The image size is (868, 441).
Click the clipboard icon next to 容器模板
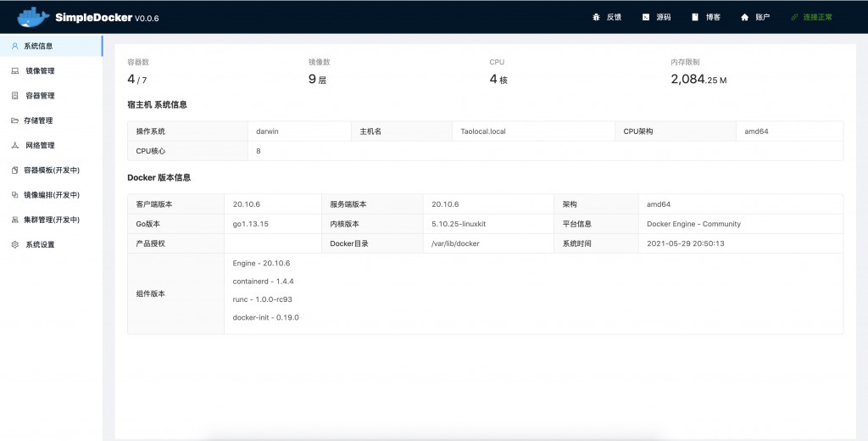pos(15,170)
